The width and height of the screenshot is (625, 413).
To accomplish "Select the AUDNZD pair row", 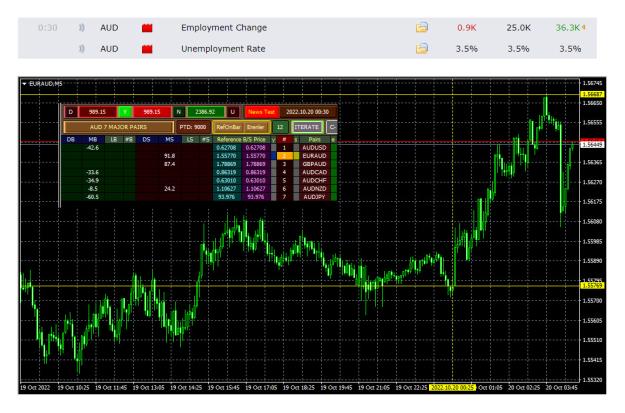I will tap(314, 189).
